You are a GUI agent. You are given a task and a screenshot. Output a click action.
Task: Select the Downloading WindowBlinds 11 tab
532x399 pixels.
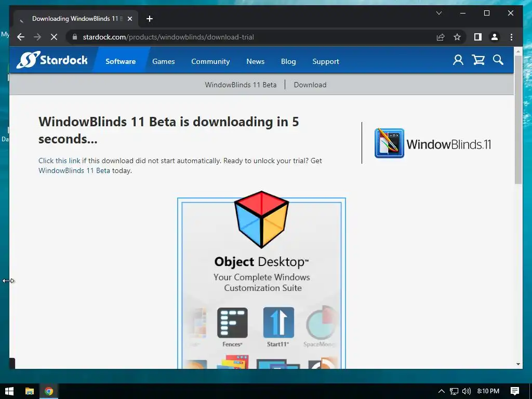(x=75, y=19)
